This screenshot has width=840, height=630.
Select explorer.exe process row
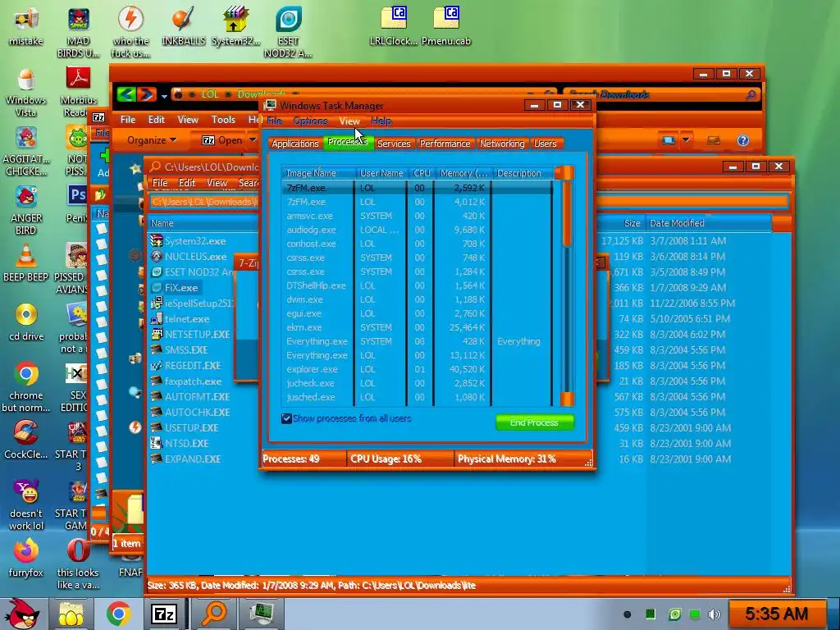417,369
